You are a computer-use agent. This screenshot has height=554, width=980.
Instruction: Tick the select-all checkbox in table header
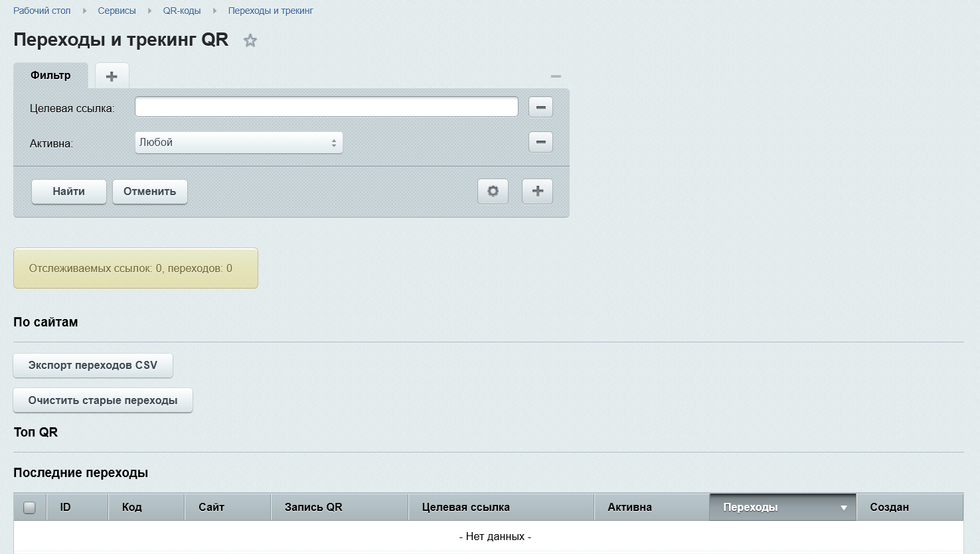pyautogui.click(x=29, y=508)
